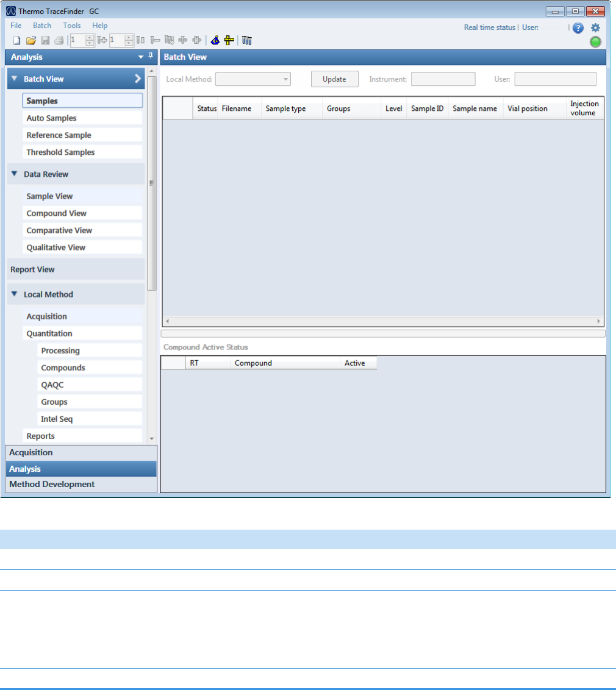Image resolution: width=616 pixels, height=690 pixels.
Task: Collapse the Local Method section triangle
Action: [15, 294]
